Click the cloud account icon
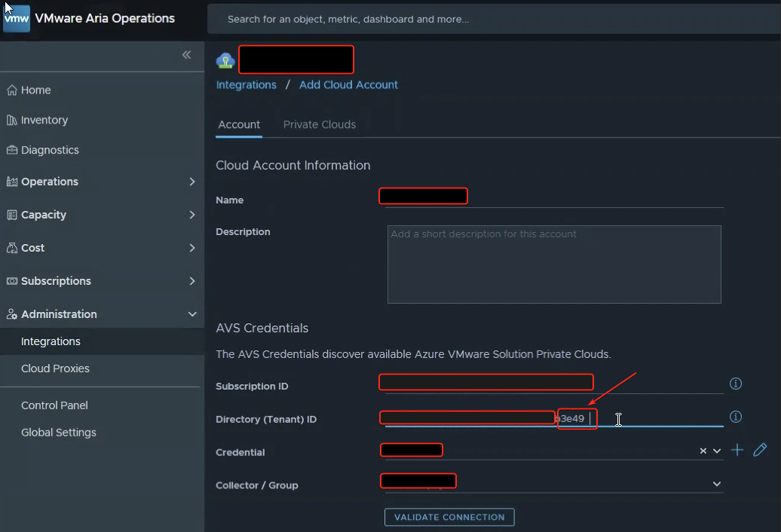The width and height of the screenshot is (781, 532). (x=225, y=60)
